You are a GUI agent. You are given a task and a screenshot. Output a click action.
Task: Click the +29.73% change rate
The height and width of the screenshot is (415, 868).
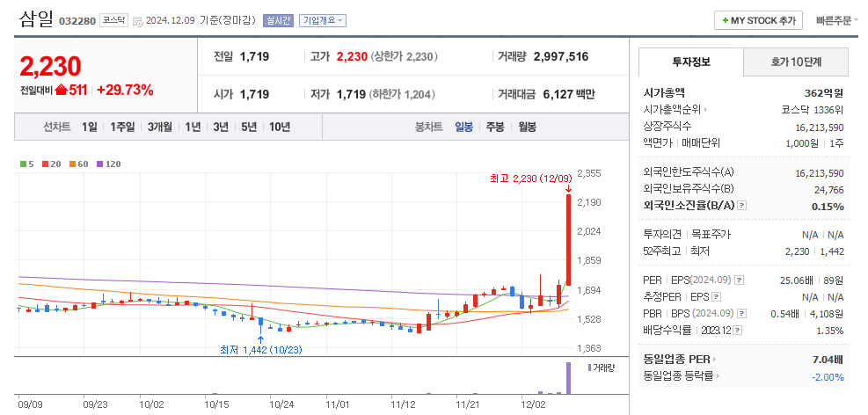click(125, 91)
